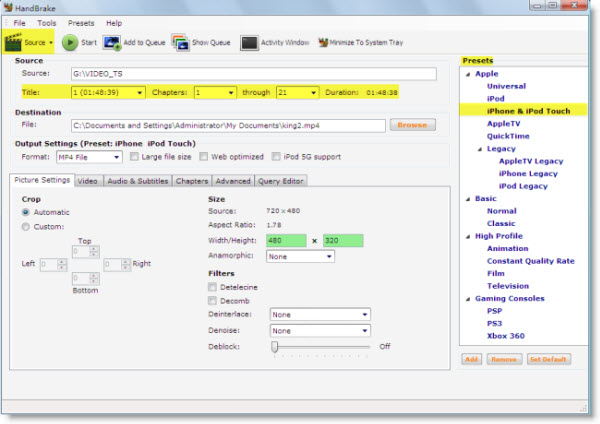Select the Xbox 360 preset
The image size is (600, 424).
point(505,336)
